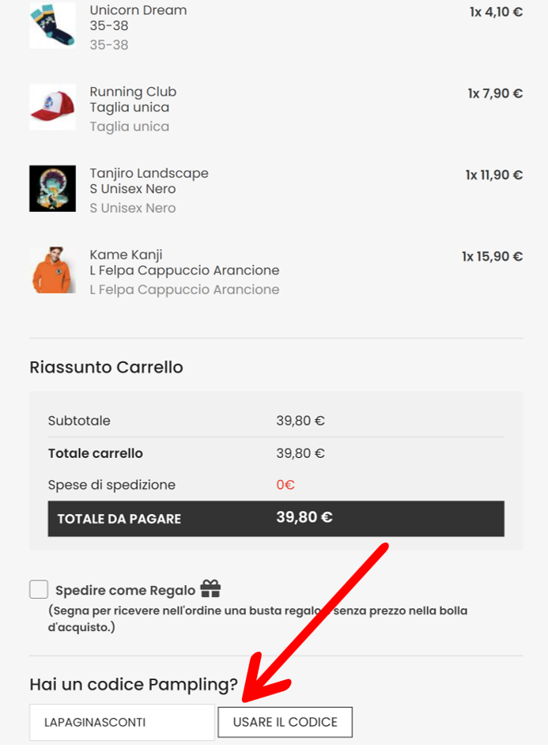Click the Unicorn Dream 4,10 € price
Image resolution: width=548 pixels, height=756 pixels.
click(x=496, y=12)
